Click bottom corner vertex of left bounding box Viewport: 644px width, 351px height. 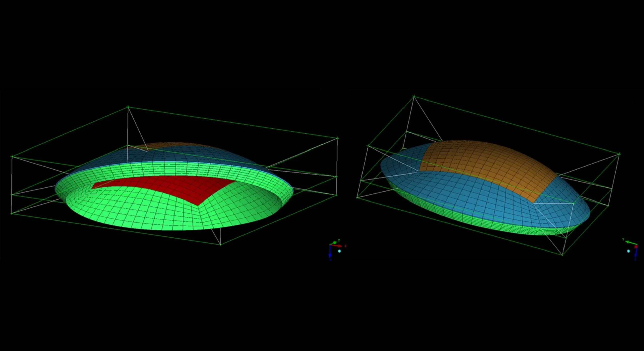[x=221, y=244]
